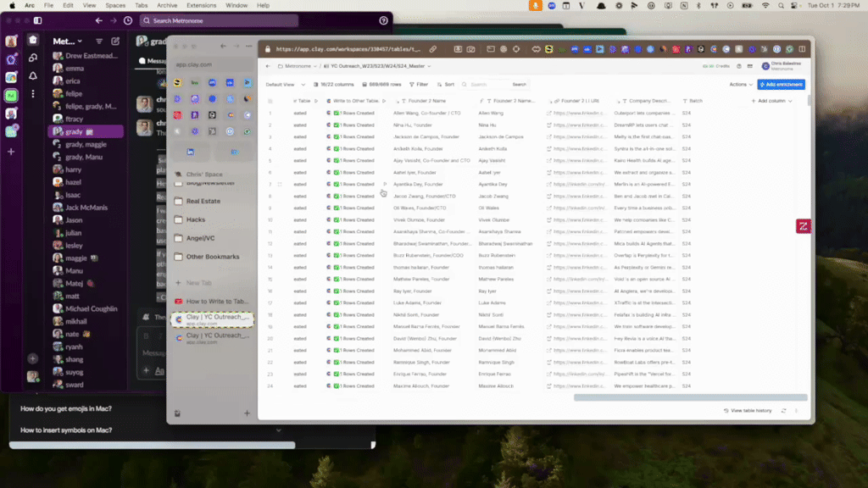Screen dimensions: 868x488
Task: Click red floating widget at right edge
Action: pos(804,225)
